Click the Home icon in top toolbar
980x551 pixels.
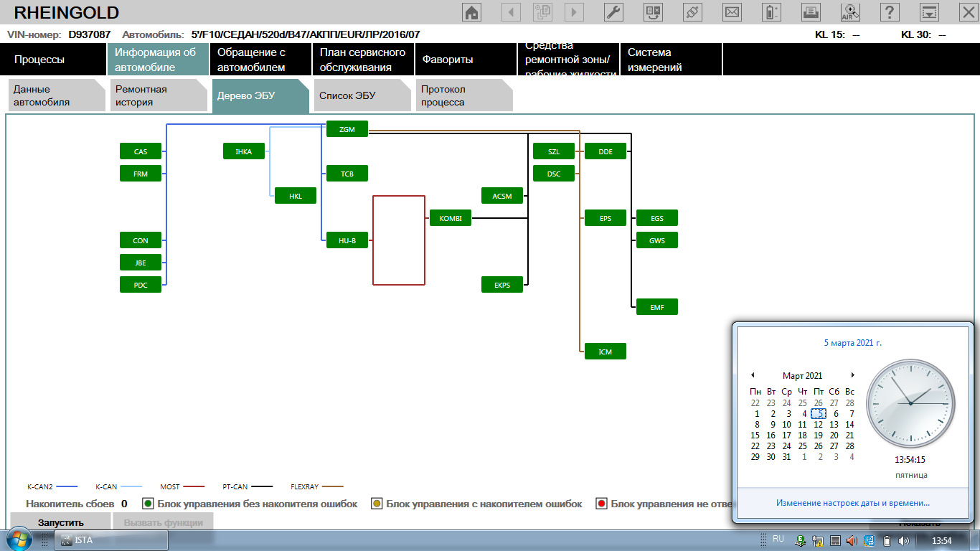click(471, 12)
